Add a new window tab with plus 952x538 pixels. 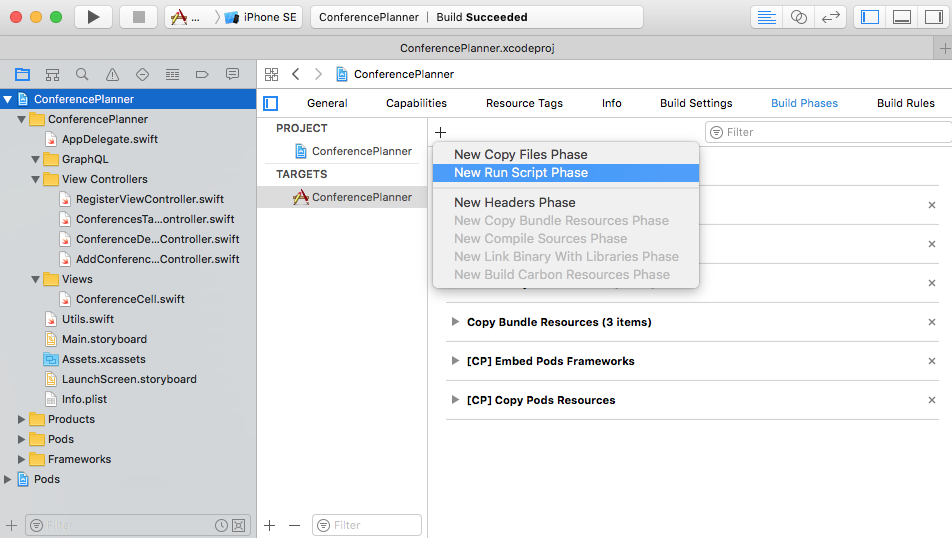click(944, 48)
